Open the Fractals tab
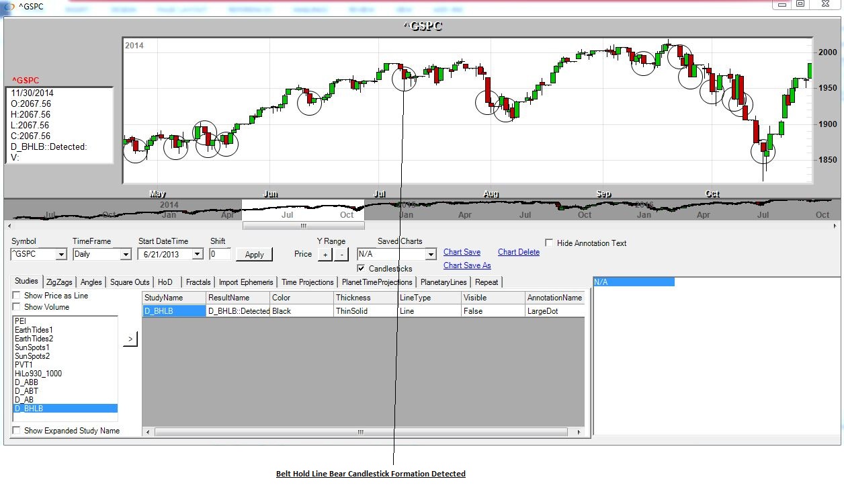This screenshot has width=844, height=504. (x=198, y=282)
